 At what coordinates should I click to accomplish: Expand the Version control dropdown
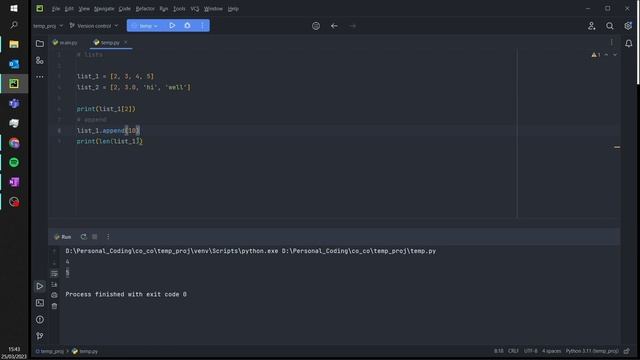coord(94,26)
